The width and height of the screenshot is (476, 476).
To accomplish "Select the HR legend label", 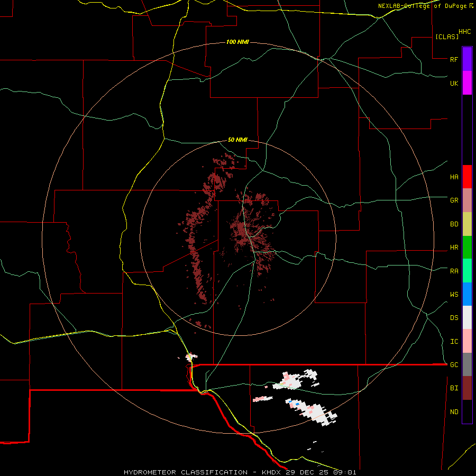I will tap(454, 248).
